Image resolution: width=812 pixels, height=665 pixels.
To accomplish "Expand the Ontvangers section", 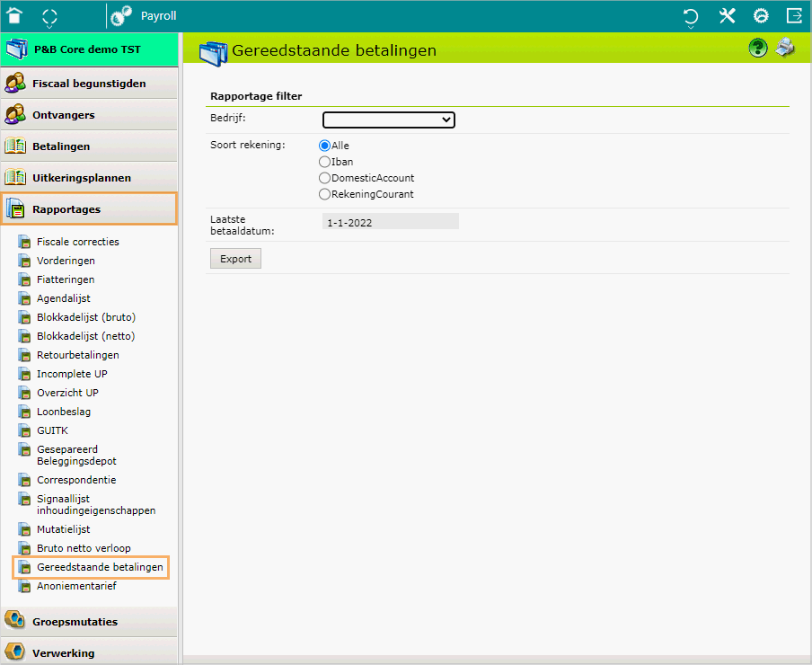I will click(89, 114).
